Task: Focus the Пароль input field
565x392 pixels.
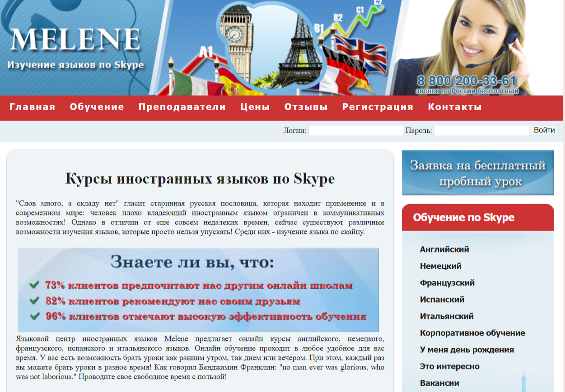Action: [x=481, y=131]
